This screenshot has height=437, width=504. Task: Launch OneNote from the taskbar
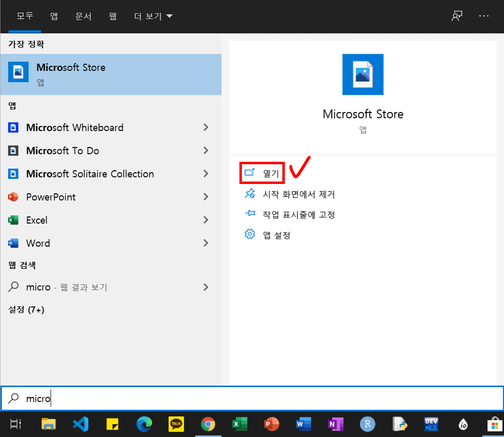336,424
